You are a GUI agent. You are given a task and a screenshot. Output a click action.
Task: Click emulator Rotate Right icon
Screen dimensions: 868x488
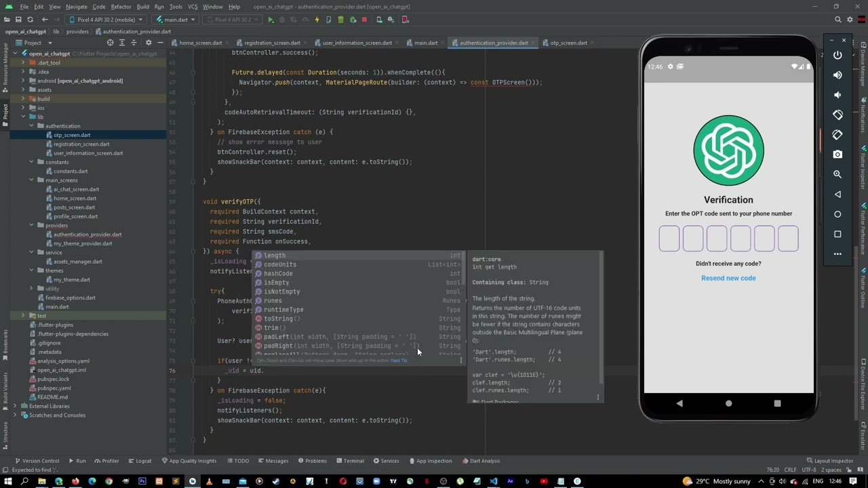[x=837, y=135]
